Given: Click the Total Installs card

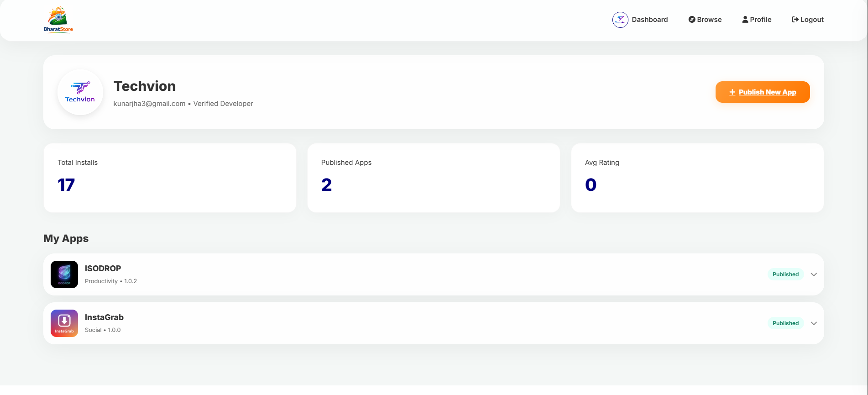Looking at the screenshot, I should point(170,178).
